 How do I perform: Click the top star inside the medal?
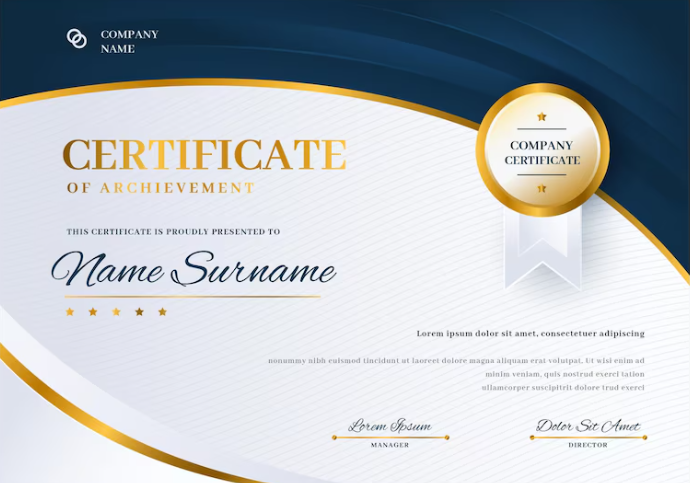(542, 117)
